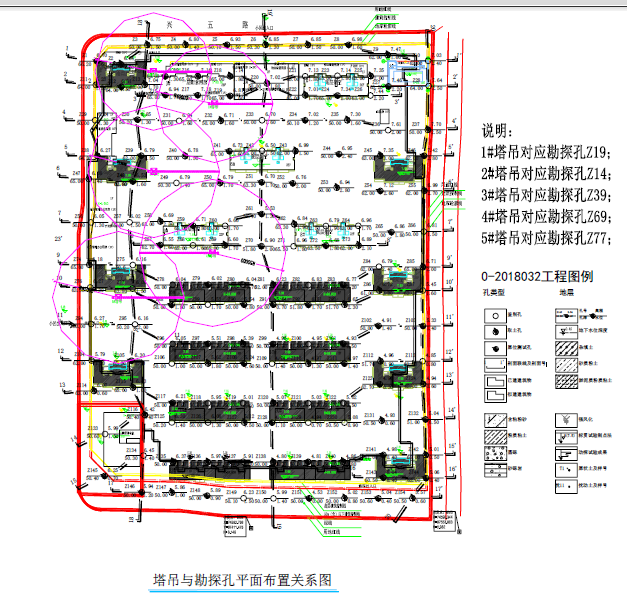Click the groundwater depth legend symbol
This screenshot has height=594, width=627.
tap(566, 332)
